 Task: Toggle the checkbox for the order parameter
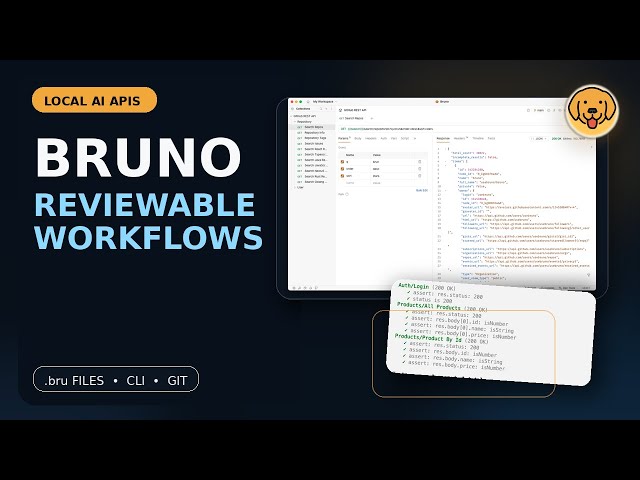[x=342, y=169]
